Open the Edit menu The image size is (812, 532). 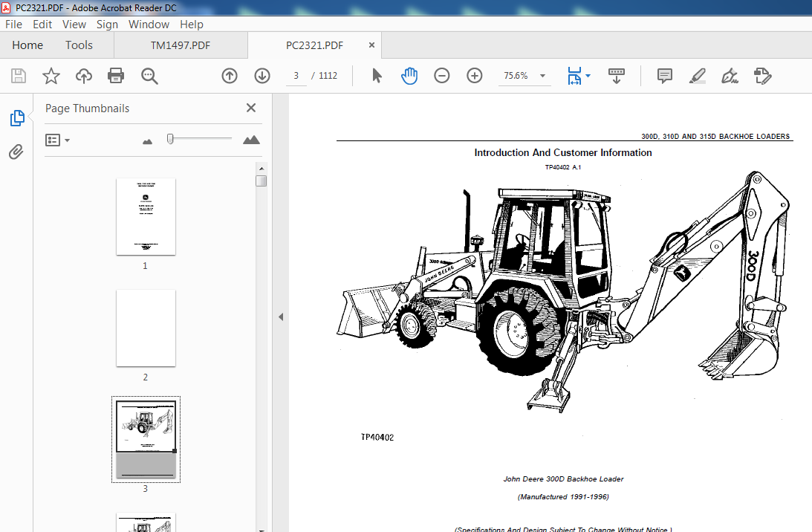[42, 25]
